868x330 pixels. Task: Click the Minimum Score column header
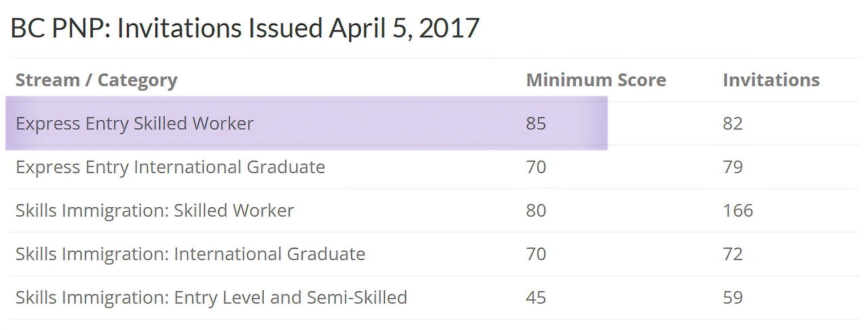[x=596, y=80]
